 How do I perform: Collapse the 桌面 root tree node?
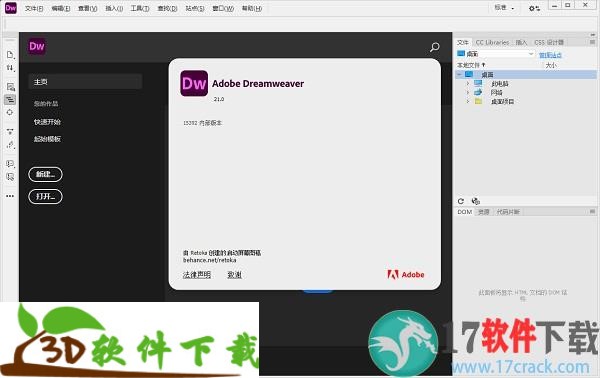pos(459,75)
